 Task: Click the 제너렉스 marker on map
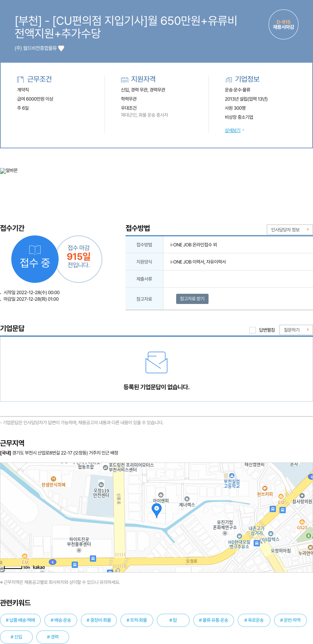tap(187, 499)
